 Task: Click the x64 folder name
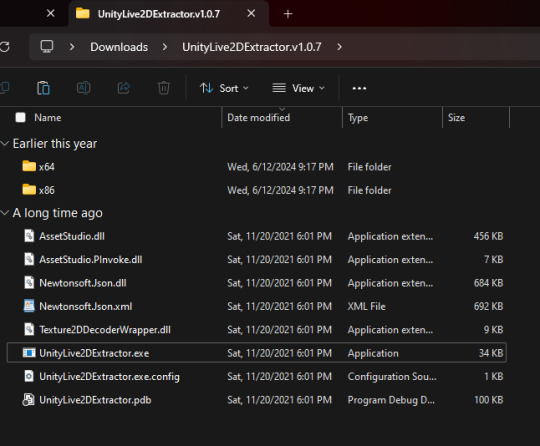coord(46,167)
